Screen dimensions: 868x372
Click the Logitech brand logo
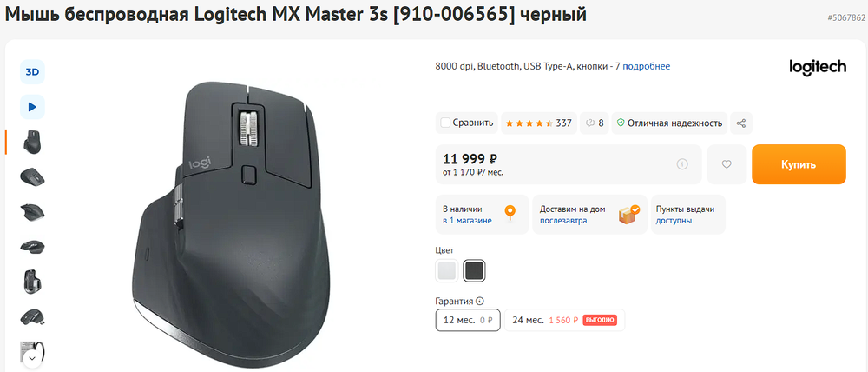click(818, 67)
